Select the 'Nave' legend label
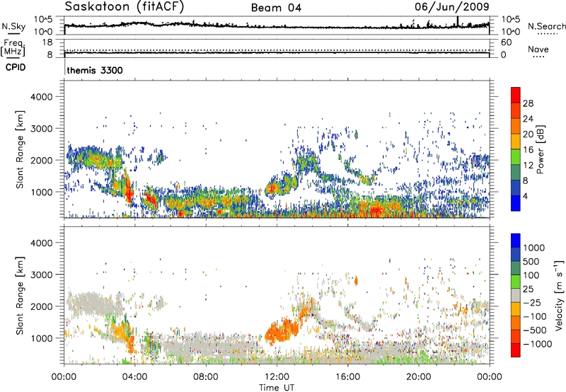This screenshot has height=392, width=566. [x=538, y=49]
